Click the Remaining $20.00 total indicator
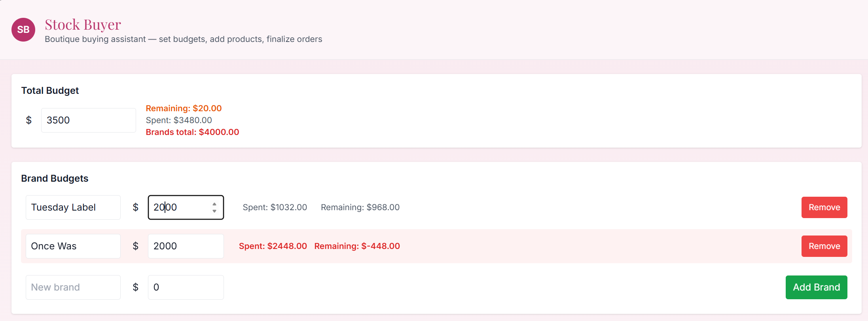 184,108
